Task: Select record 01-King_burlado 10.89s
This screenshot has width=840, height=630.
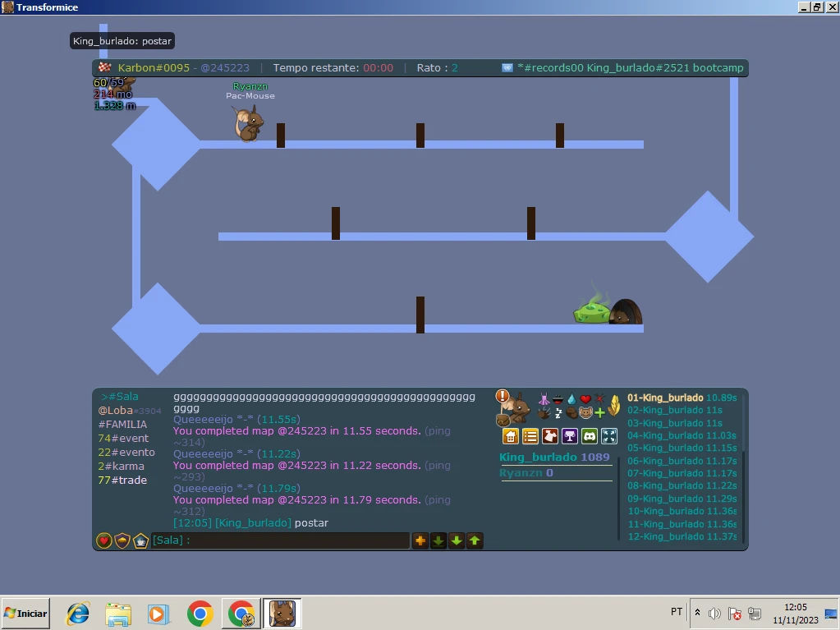Action: coord(682,398)
